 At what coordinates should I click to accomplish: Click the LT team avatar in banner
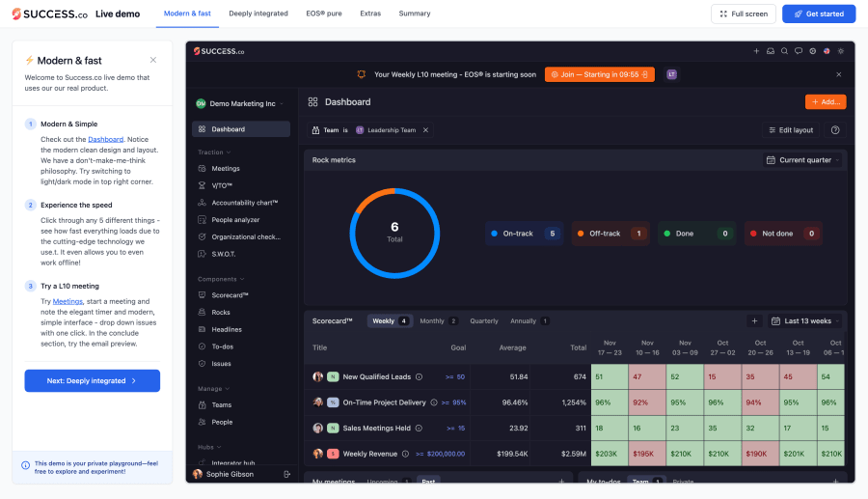tap(671, 74)
